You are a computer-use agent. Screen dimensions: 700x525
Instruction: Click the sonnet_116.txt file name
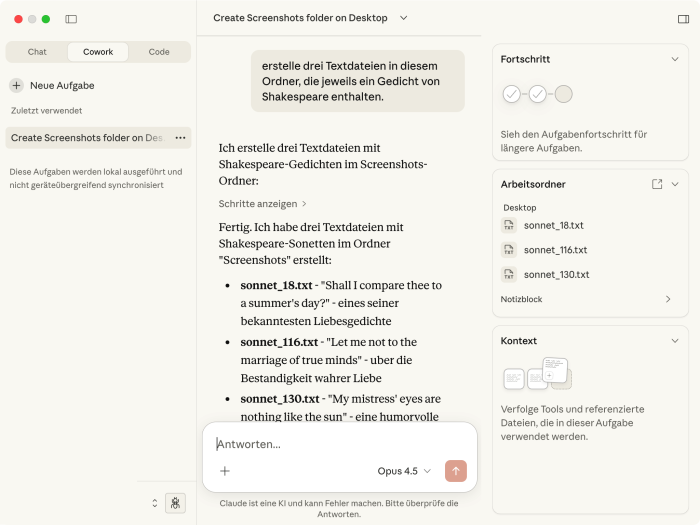point(555,250)
